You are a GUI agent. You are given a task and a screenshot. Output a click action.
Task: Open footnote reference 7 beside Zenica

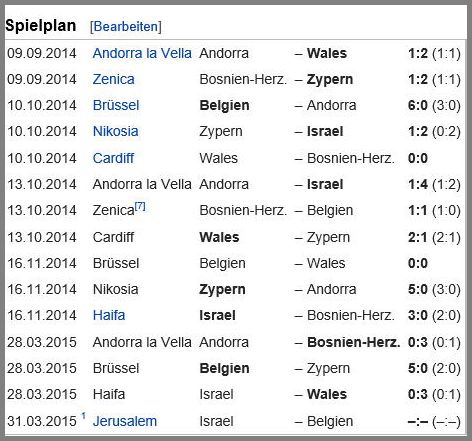coord(140,206)
